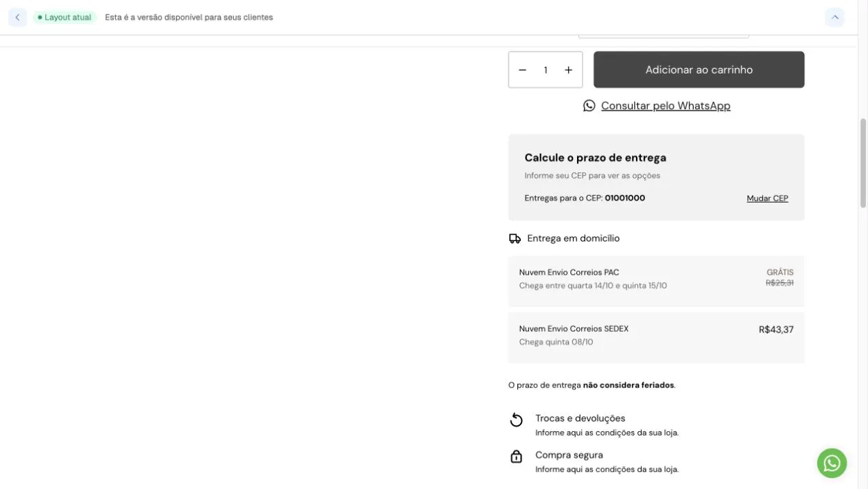Click 'Informe seu CEP para ver as opções'

593,176
